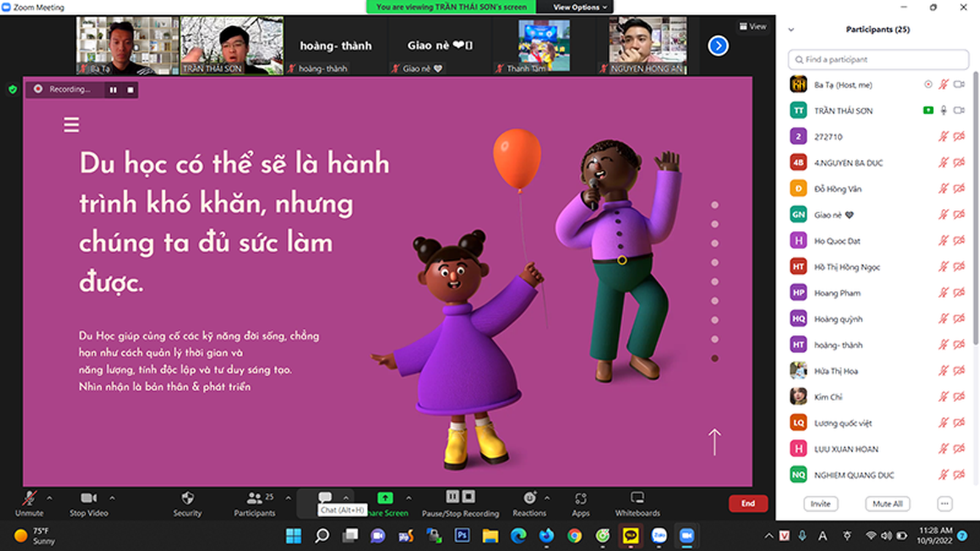Expand audio options arrow beside Unmute

tap(50, 498)
